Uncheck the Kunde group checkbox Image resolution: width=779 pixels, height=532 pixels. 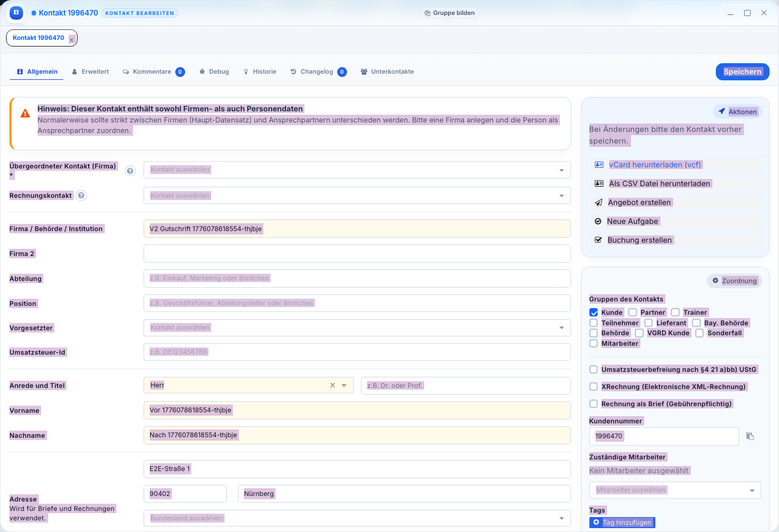click(594, 313)
